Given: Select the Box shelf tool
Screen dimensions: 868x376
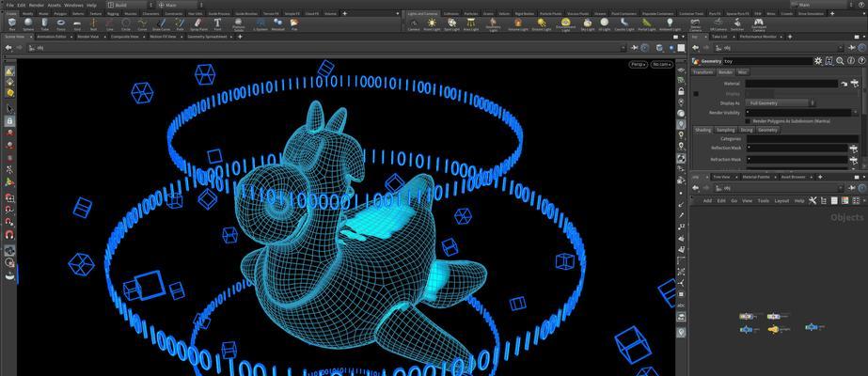Looking at the screenshot, I should (11, 23).
